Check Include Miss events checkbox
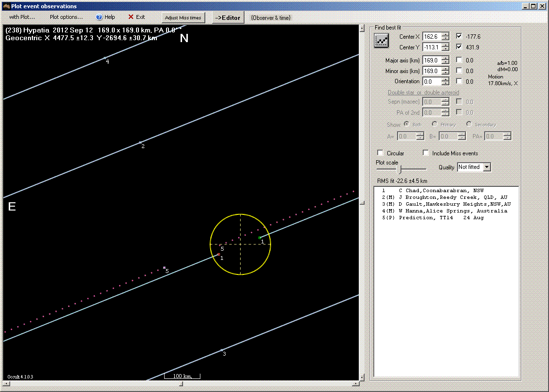The image size is (549, 392). coord(426,152)
